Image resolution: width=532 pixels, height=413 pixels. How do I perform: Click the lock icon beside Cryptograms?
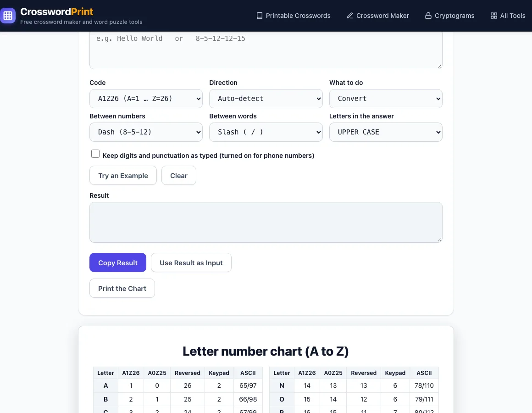coord(428,16)
